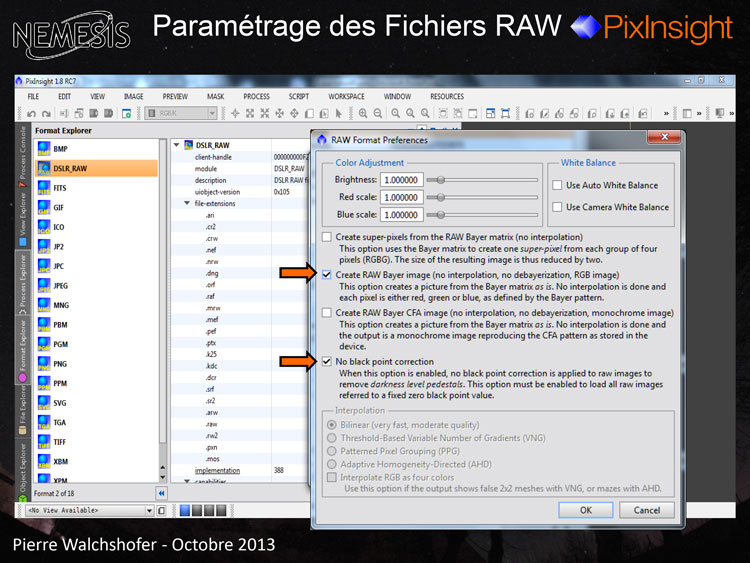Enable Use Auto White Balance checkbox
Viewport: 750px width, 563px height.
pyautogui.click(x=557, y=185)
